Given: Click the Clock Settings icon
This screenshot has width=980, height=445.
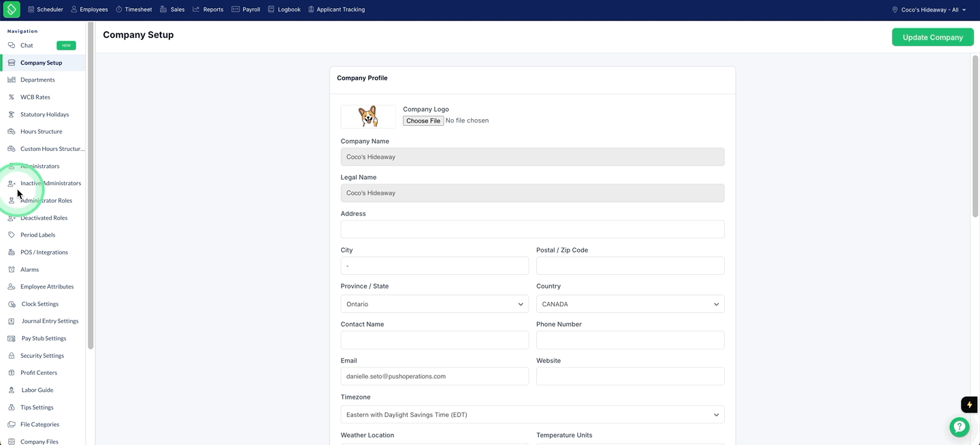Looking at the screenshot, I should (12, 304).
